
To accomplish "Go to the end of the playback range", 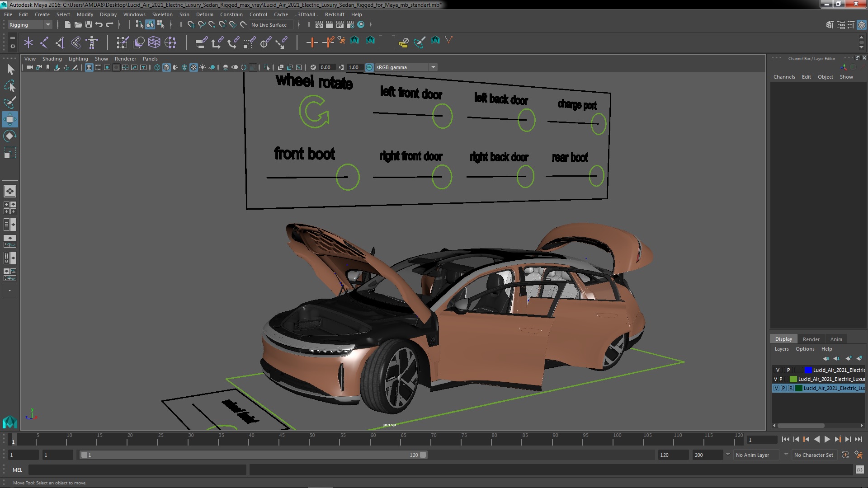I will [x=858, y=439].
